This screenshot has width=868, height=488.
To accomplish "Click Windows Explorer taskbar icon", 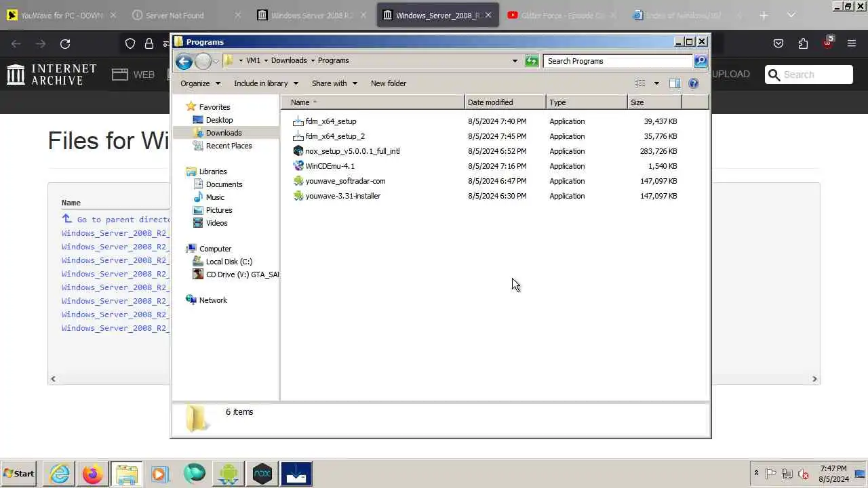I will [127, 474].
